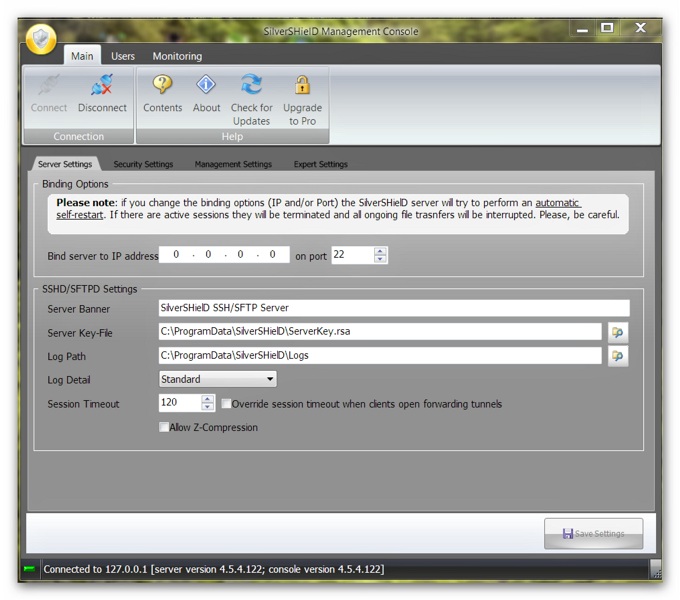Disconnect from the server

click(102, 94)
